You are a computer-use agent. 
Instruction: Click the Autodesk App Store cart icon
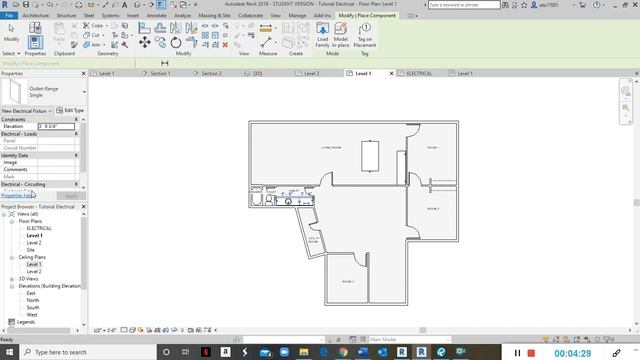(x=582, y=5)
